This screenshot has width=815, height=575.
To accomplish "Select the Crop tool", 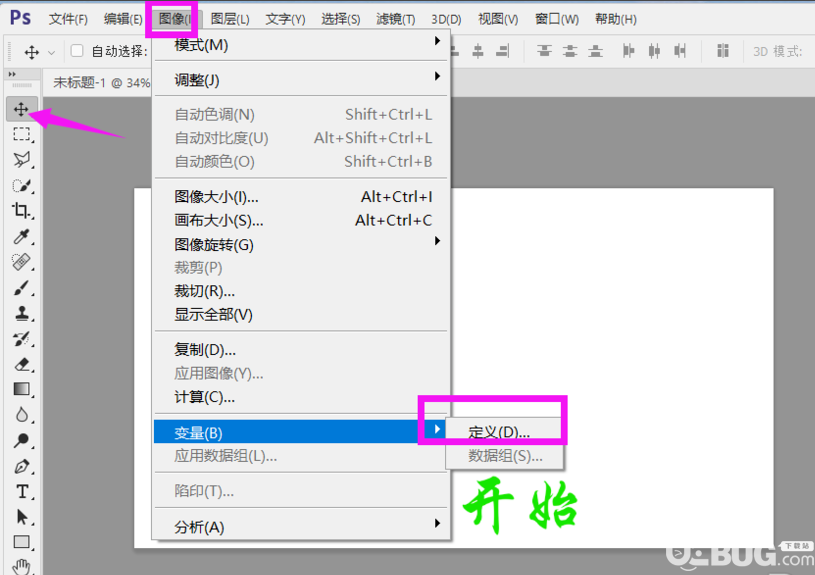I will coord(21,211).
